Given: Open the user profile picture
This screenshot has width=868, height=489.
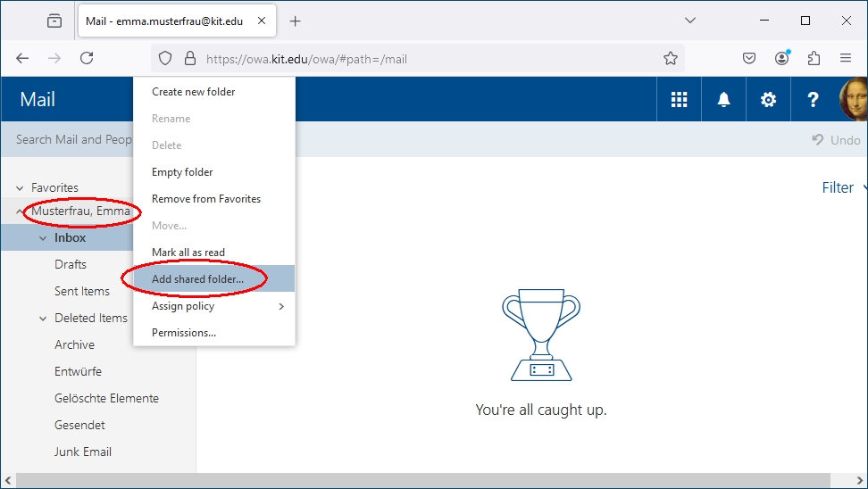Looking at the screenshot, I should click(x=854, y=100).
